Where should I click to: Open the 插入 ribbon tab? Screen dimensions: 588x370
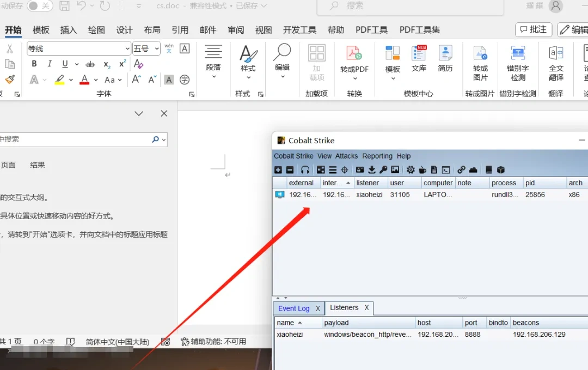pyautogui.click(x=69, y=30)
